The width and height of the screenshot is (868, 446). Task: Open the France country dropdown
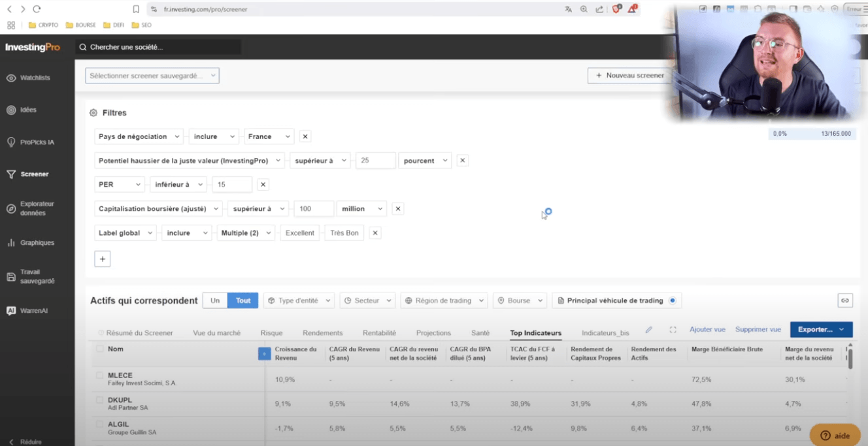click(x=269, y=136)
